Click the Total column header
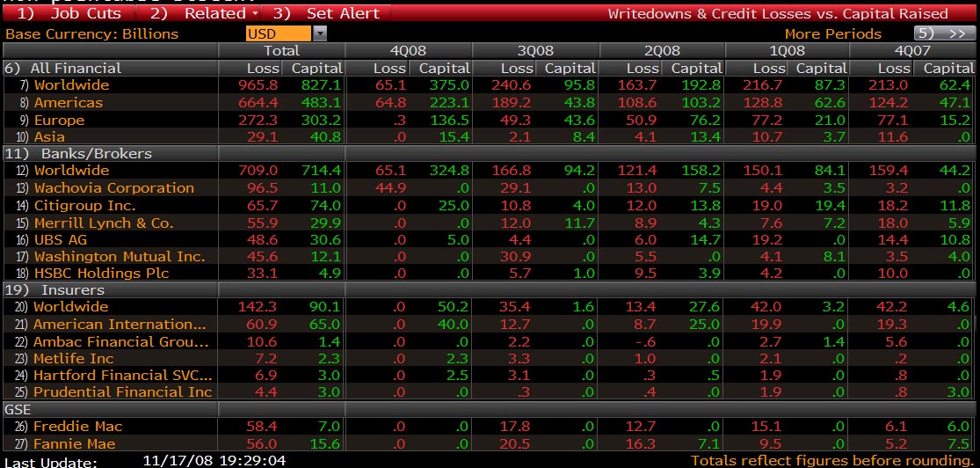The height and width of the screenshot is (468, 980). click(281, 51)
